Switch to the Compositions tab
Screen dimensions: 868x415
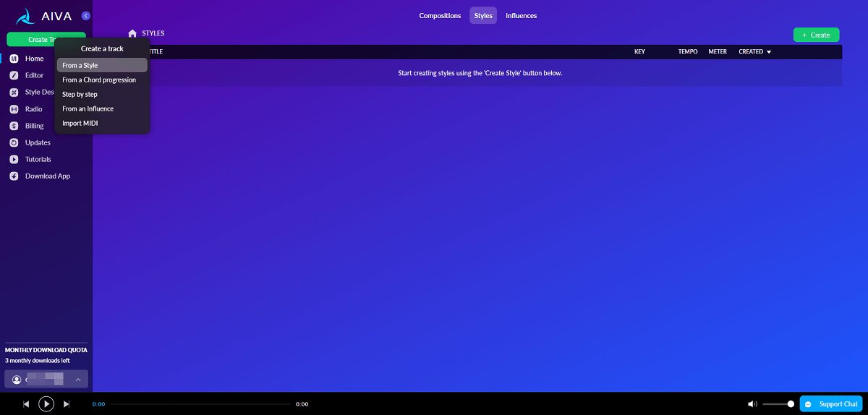click(x=440, y=16)
